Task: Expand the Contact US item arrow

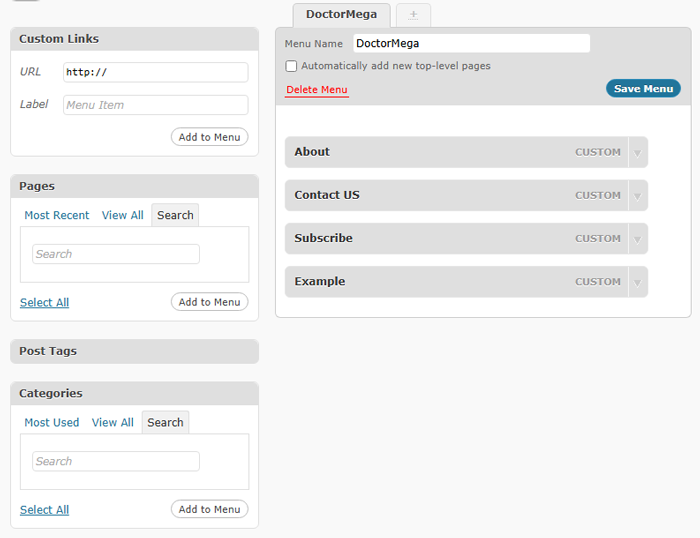Action: point(638,196)
